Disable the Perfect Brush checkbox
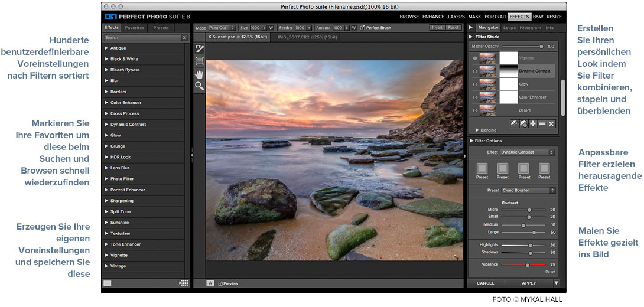The height and width of the screenshot is (307, 644). pos(362,28)
